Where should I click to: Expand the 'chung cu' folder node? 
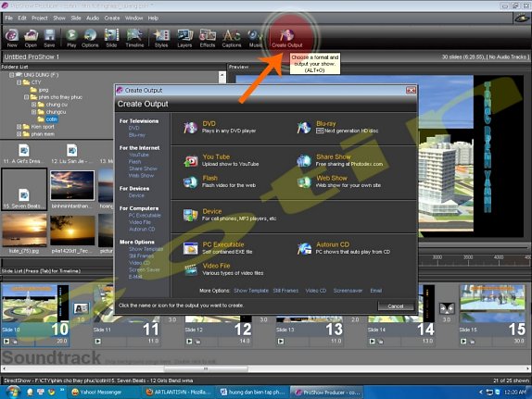33,105
